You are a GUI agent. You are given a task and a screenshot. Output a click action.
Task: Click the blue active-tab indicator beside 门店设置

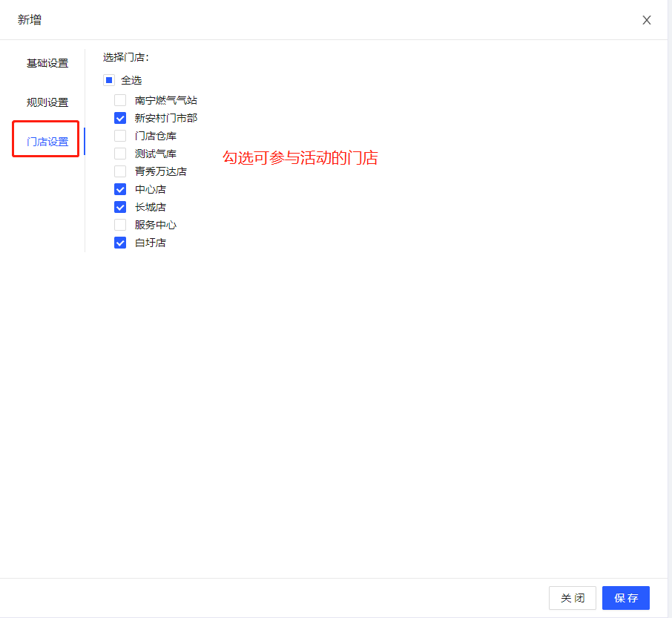pos(85,142)
